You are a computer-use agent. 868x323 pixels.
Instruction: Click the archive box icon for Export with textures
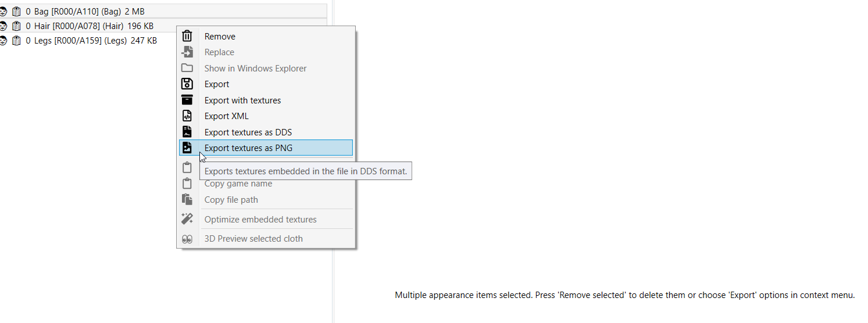coord(187,100)
